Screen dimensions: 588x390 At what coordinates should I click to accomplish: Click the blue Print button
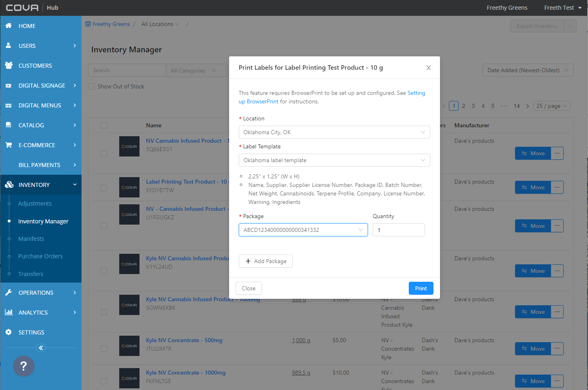tap(421, 288)
